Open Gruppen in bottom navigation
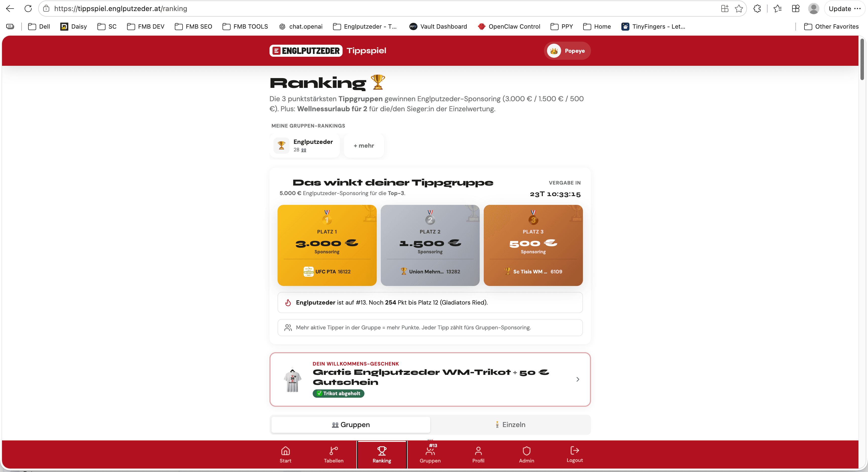The width and height of the screenshot is (868, 472). click(430, 455)
